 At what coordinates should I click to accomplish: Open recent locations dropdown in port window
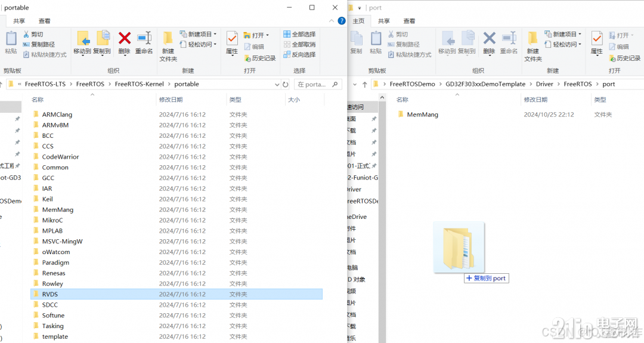tap(355, 84)
